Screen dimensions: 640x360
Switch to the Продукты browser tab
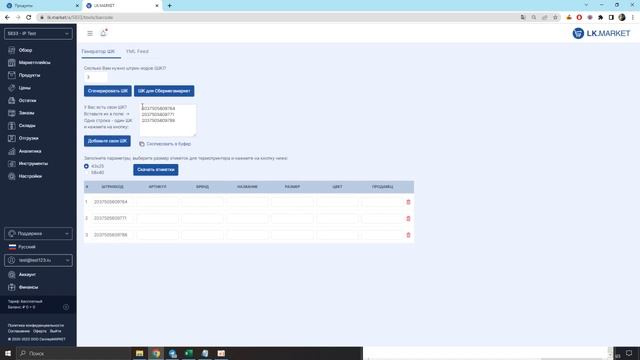coord(41,6)
